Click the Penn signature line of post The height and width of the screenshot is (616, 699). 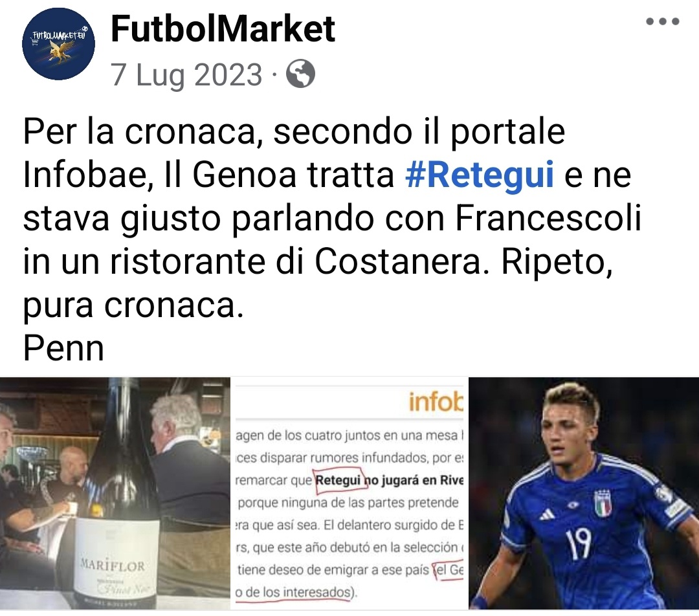[x=63, y=349]
